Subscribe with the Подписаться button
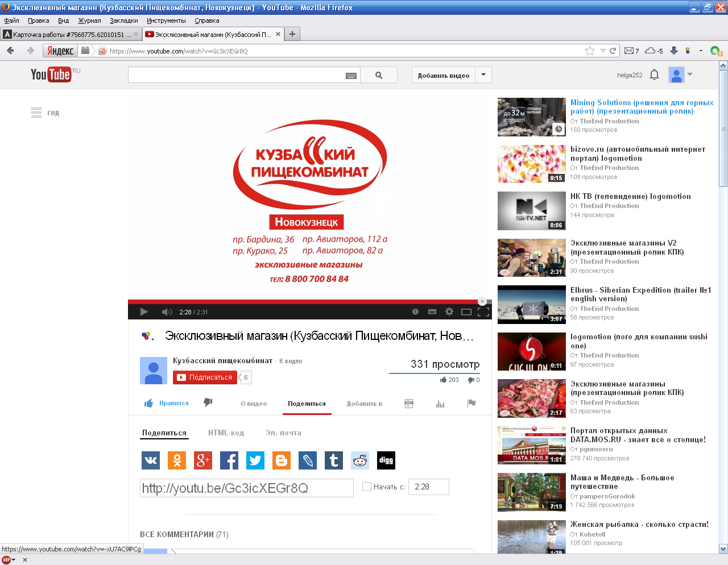This screenshot has height=565, width=728. 205,377
